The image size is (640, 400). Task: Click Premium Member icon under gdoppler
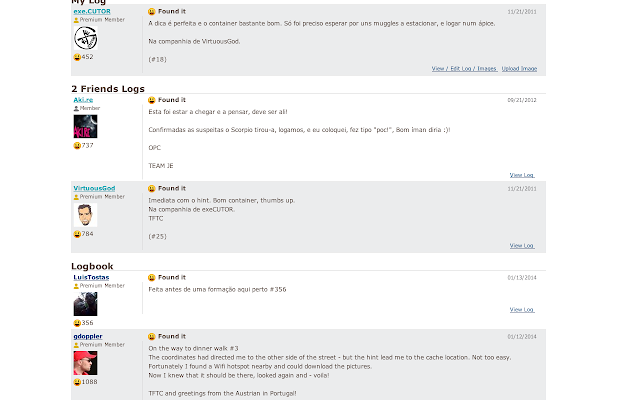pyautogui.click(x=76, y=345)
